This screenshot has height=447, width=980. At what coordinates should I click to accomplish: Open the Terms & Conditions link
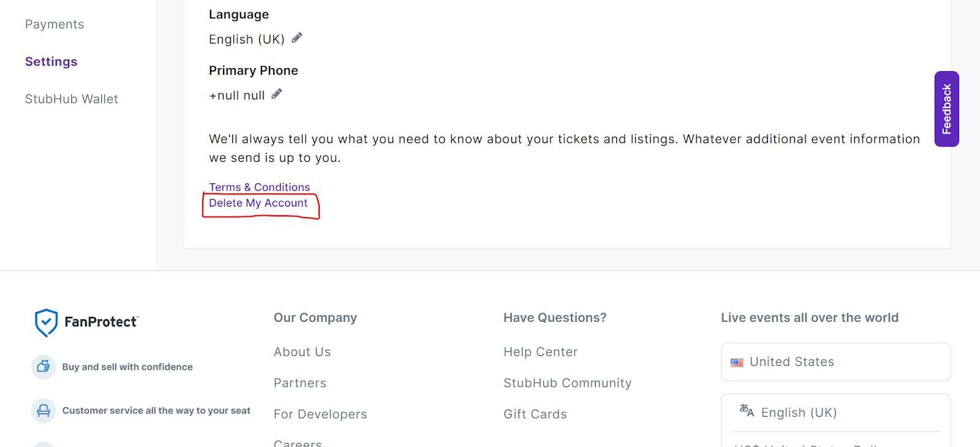click(260, 187)
